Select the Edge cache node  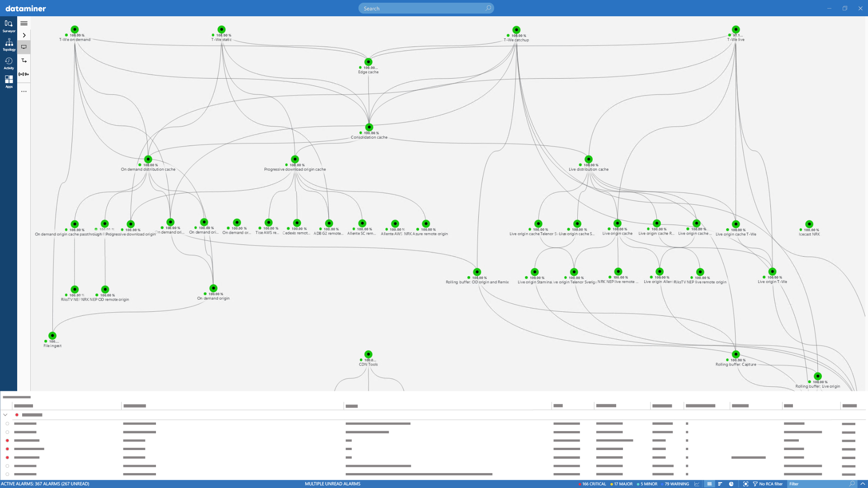(x=368, y=62)
